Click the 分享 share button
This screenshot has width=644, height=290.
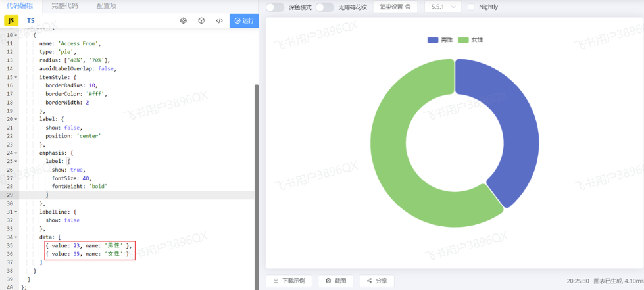click(377, 281)
